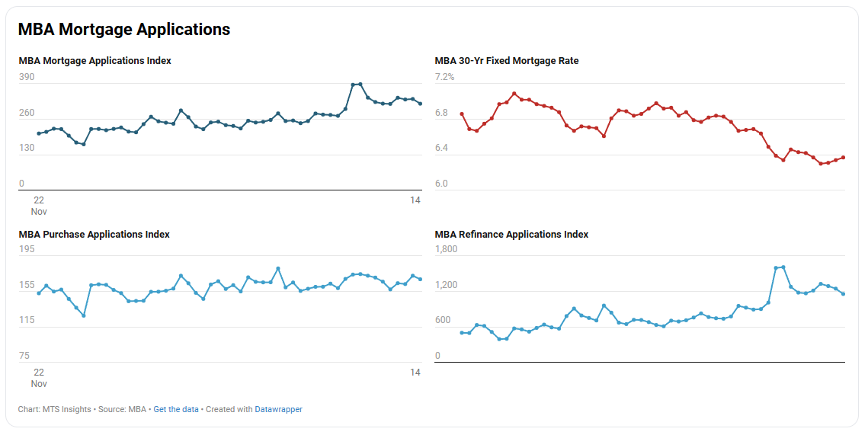Click the first data point on Refinance chart
This screenshot has height=435, width=868.
(462, 333)
